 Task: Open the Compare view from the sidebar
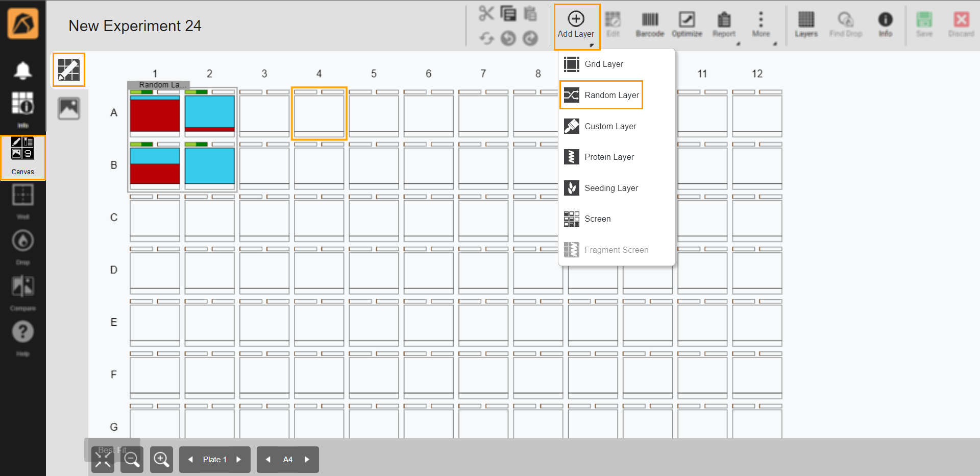[x=22, y=286]
